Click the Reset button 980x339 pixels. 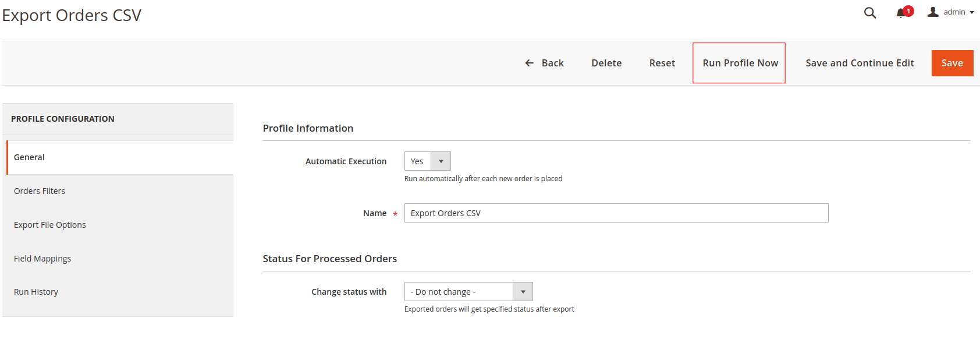tap(662, 63)
